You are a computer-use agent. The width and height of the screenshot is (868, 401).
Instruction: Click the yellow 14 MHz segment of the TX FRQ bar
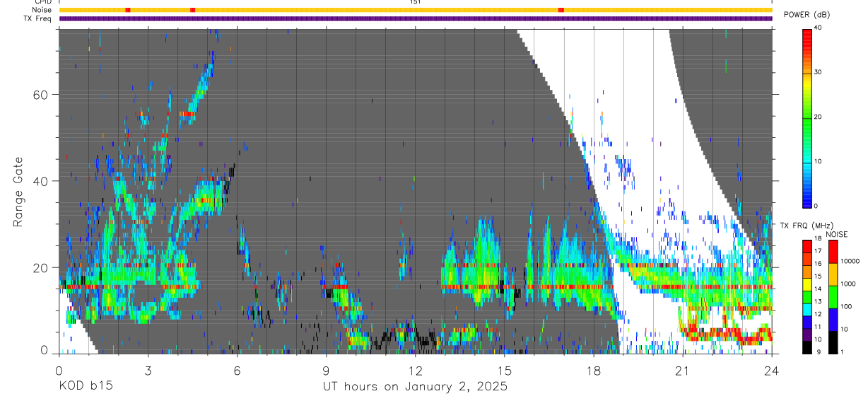point(807,284)
